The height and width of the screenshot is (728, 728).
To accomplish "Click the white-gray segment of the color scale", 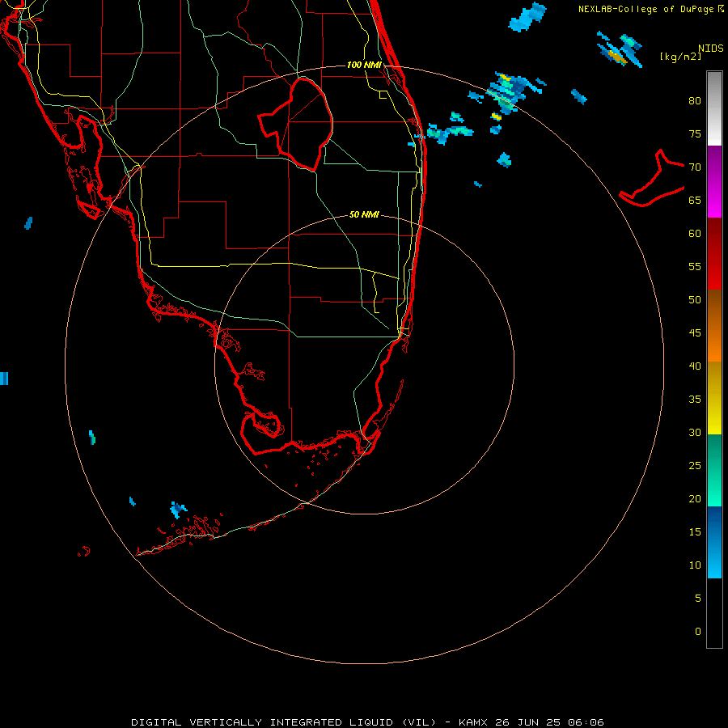I will [714, 108].
